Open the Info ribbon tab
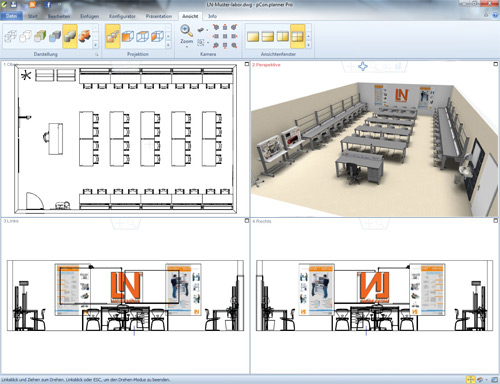 (212, 16)
